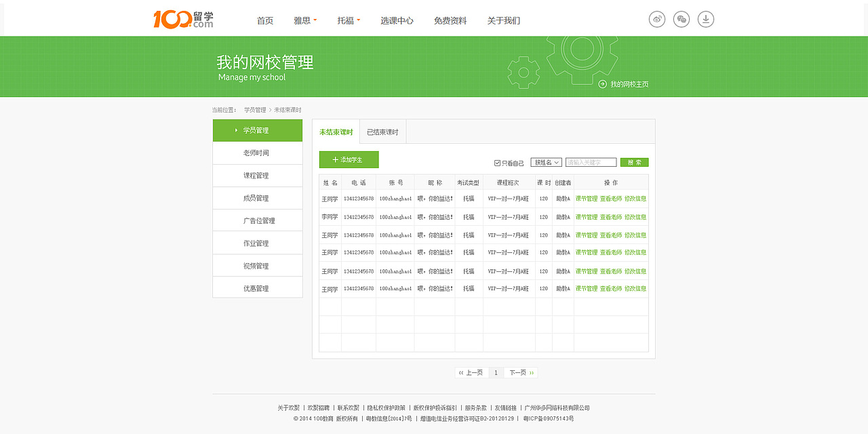Select 学员管理 in the sidebar
This screenshot has height=434, width=868.
[258, 130]
